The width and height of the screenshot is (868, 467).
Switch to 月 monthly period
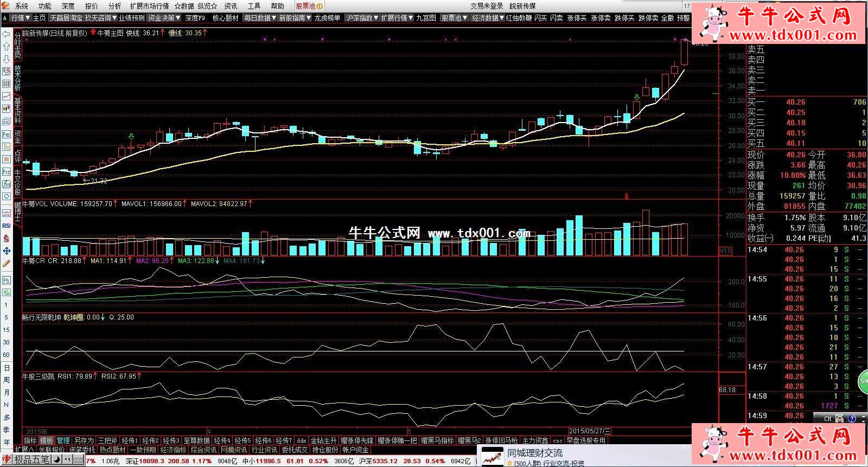click(7, 392)
